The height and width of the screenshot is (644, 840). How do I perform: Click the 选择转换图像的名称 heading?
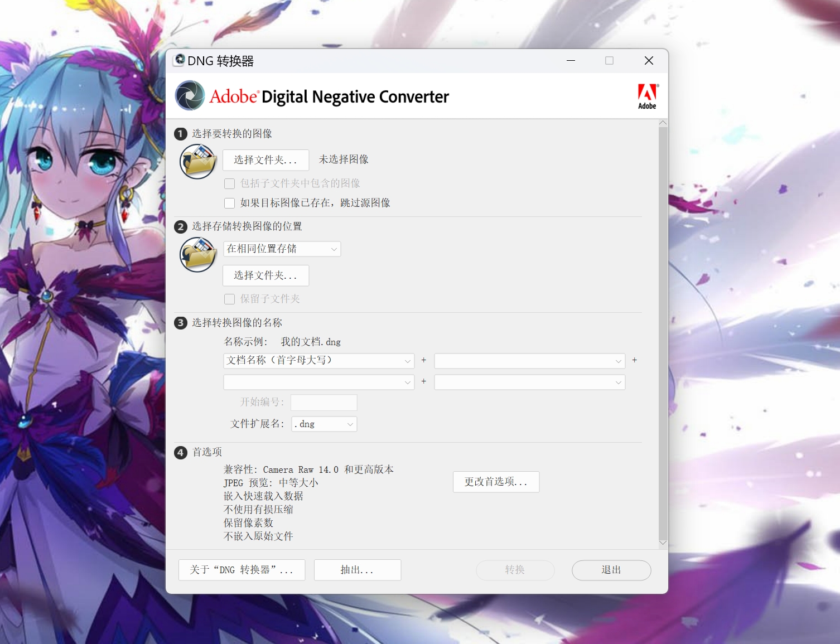237,323
